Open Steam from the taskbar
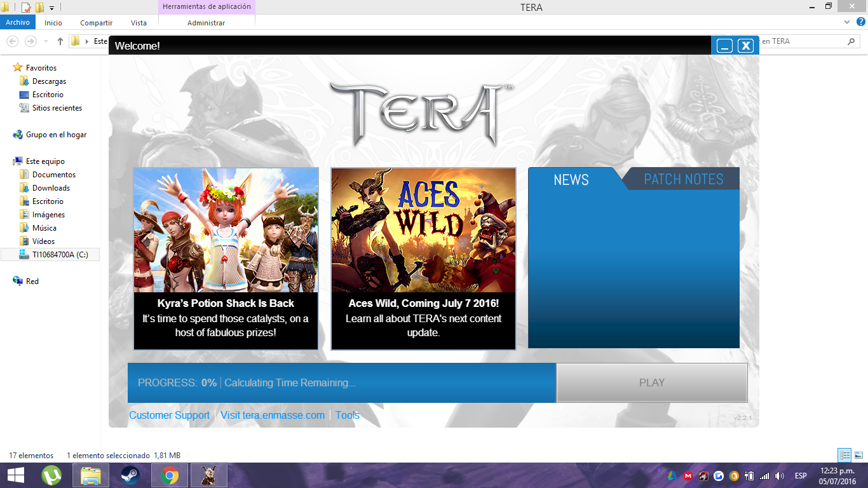This screenshot has width=868, height=488. (130, 475)
